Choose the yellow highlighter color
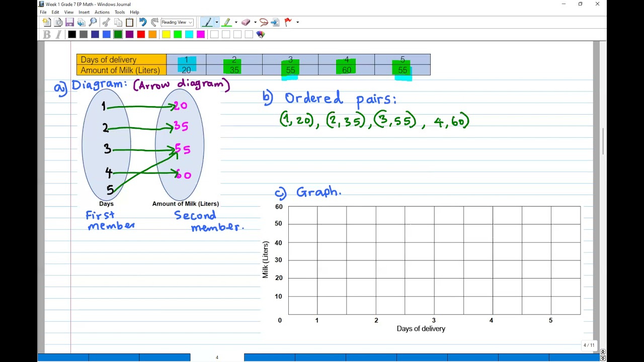644x362 pixels. coord(166,34)
